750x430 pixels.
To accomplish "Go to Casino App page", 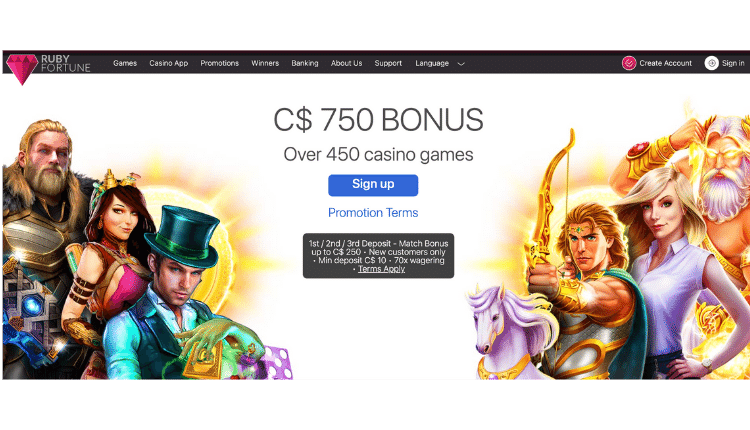I will tap(168, 63).
